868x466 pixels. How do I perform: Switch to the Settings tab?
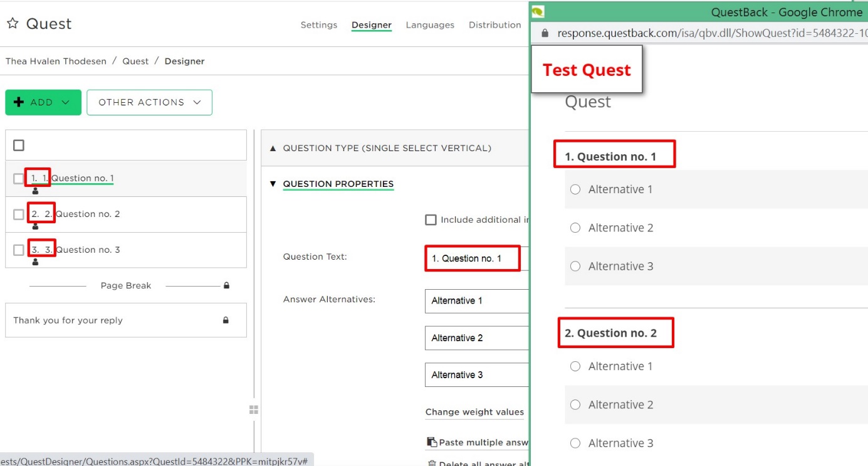point(318,25)
